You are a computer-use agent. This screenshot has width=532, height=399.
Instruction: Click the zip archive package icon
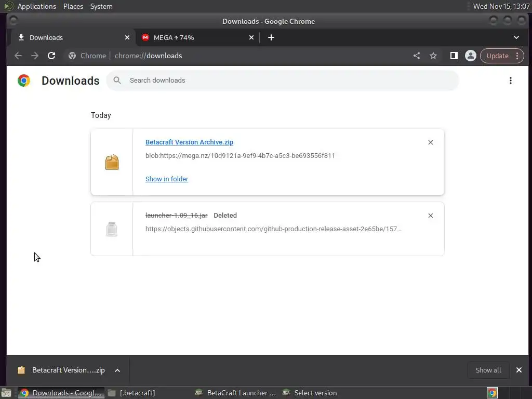(112, 162)
